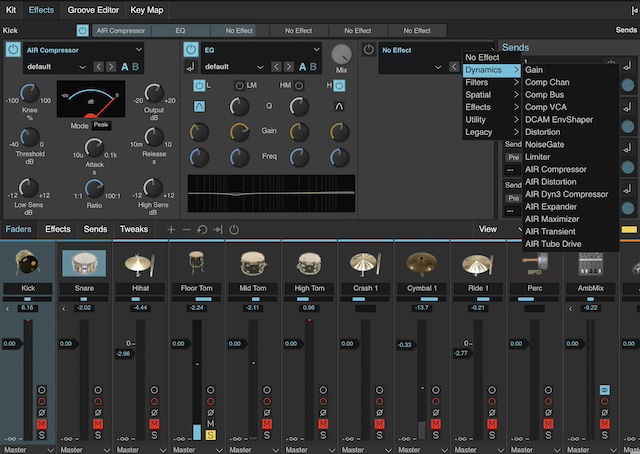
Task: Select the Kick drum channel icon
Action: (28, 263)
